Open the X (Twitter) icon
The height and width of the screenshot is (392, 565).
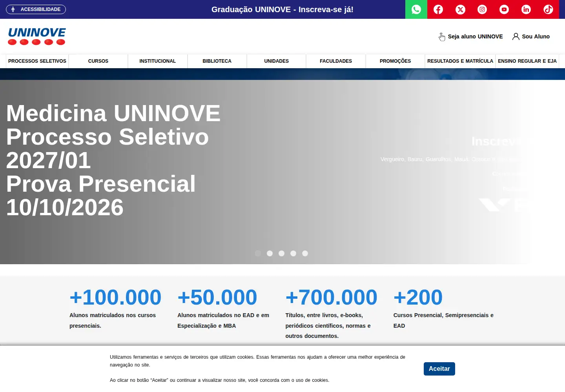[x=460, y=9]
